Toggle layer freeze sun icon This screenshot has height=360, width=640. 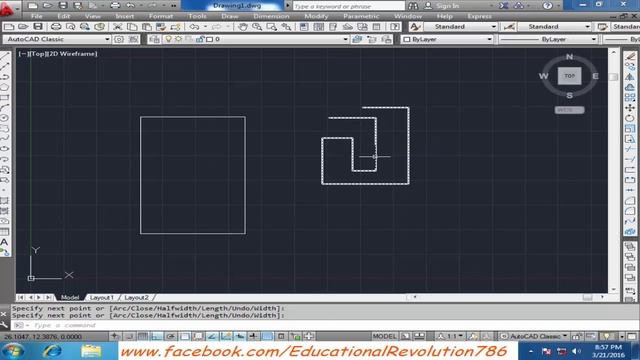click(178, 39)
